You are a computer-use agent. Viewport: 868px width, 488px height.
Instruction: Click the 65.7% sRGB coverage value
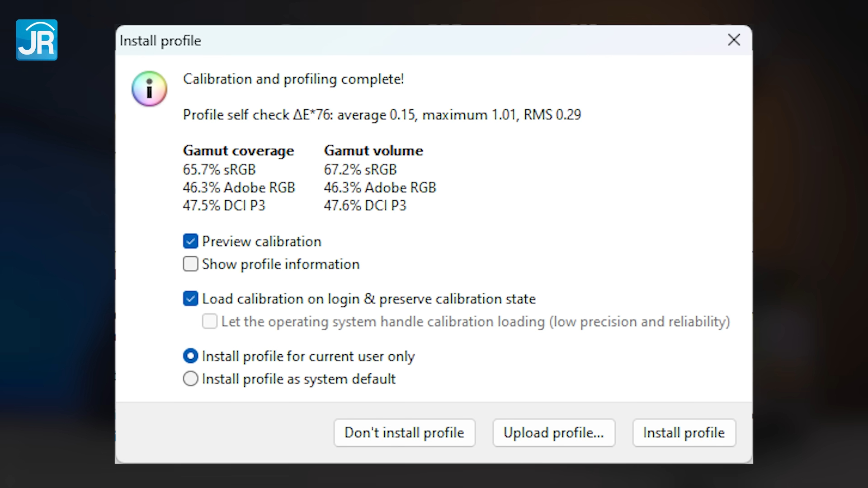tap(219, 169)
